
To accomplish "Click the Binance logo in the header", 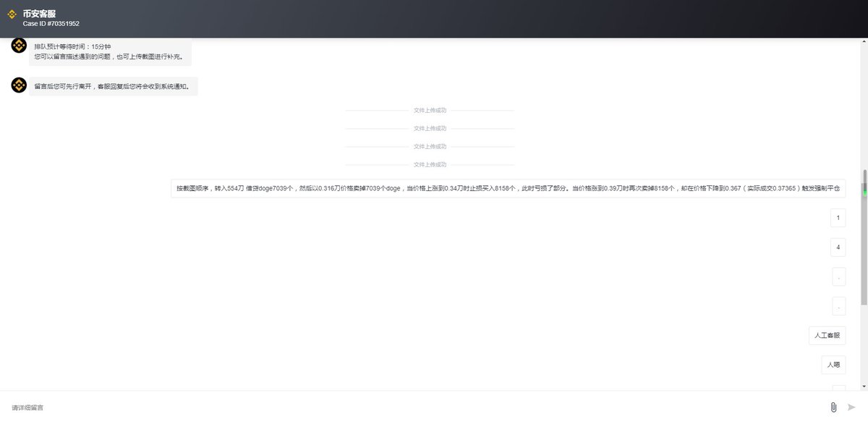I will point(12,14).
